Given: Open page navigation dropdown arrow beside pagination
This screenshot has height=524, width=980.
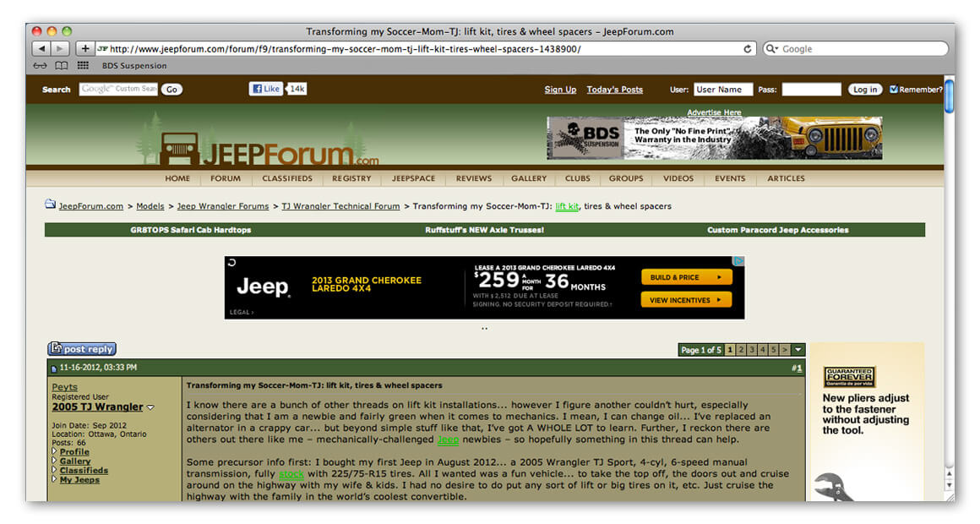Looking at the screenshot, I should 798,350.
